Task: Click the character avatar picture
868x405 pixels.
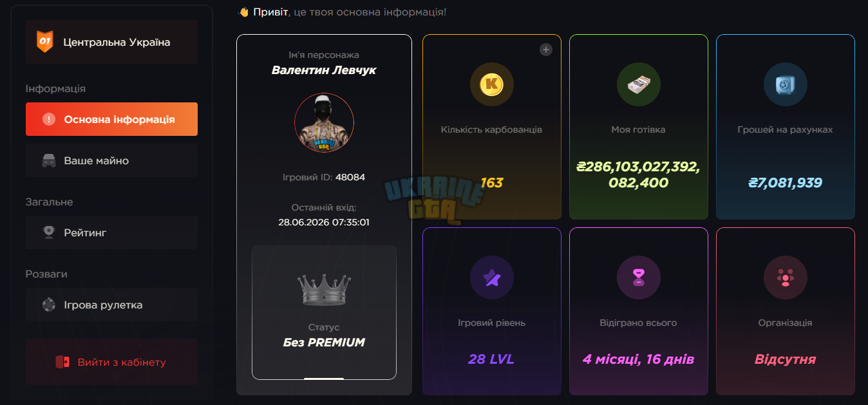Action: click(324, 123)
